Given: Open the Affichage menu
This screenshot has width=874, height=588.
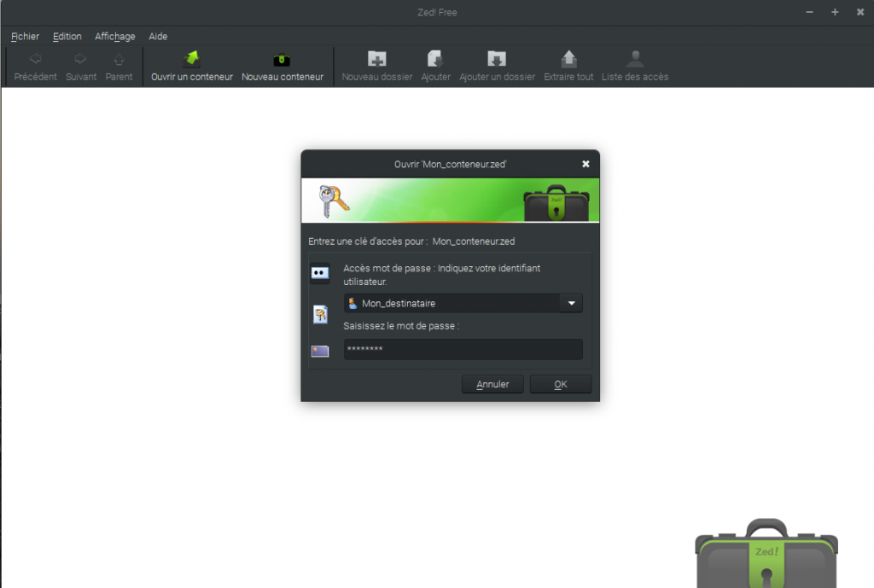Looking at the screenshot, I should pyautogui.click(x=115, y=36).
